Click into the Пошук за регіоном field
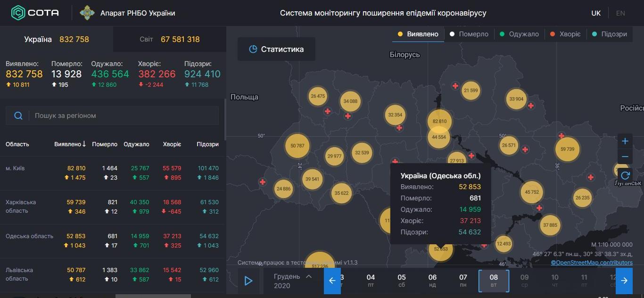The width and height of the screenshot is (644, 298). coord(112,116)
